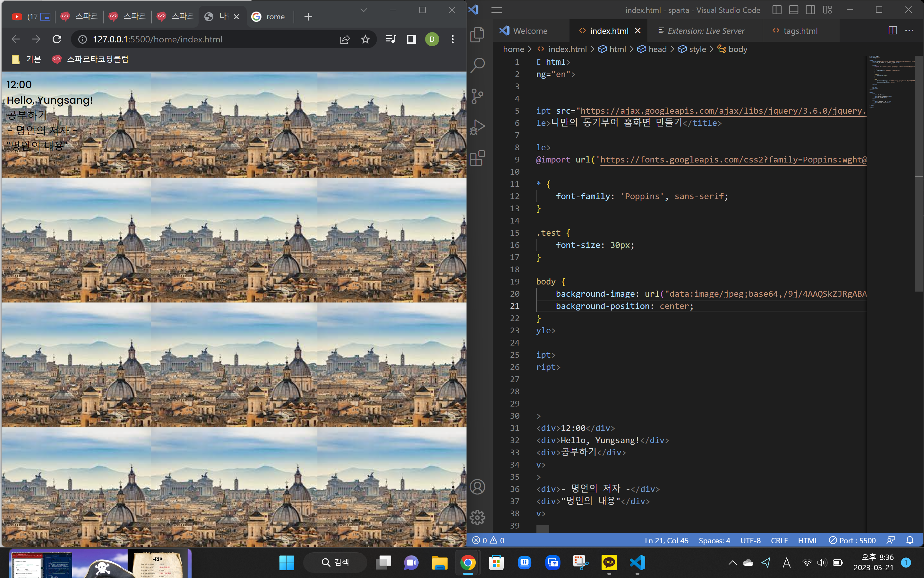The image size is (924, 578).
Task: Reload the page in Chrome
Action: click(57, 39)
